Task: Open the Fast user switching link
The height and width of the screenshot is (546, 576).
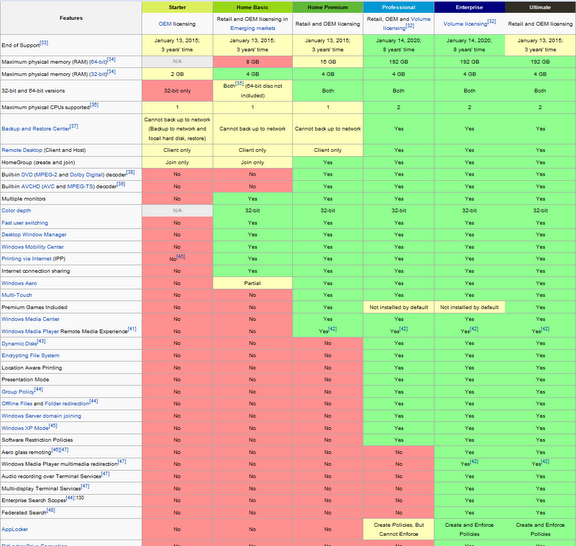Action: coord(25,223)
